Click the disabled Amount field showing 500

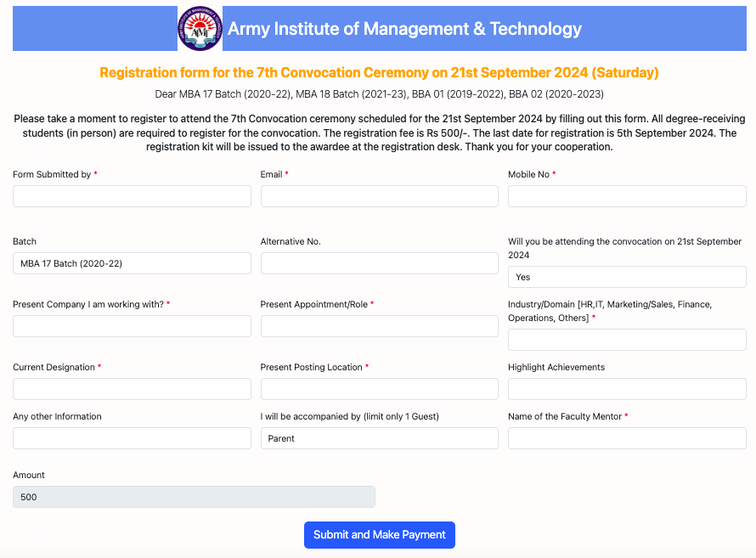194,497
